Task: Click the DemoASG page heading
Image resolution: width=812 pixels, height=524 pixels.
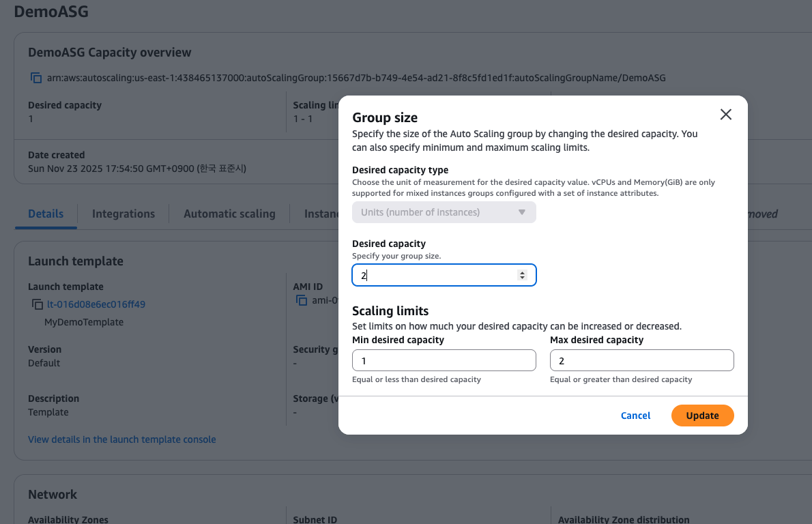Action: (51, 12)
